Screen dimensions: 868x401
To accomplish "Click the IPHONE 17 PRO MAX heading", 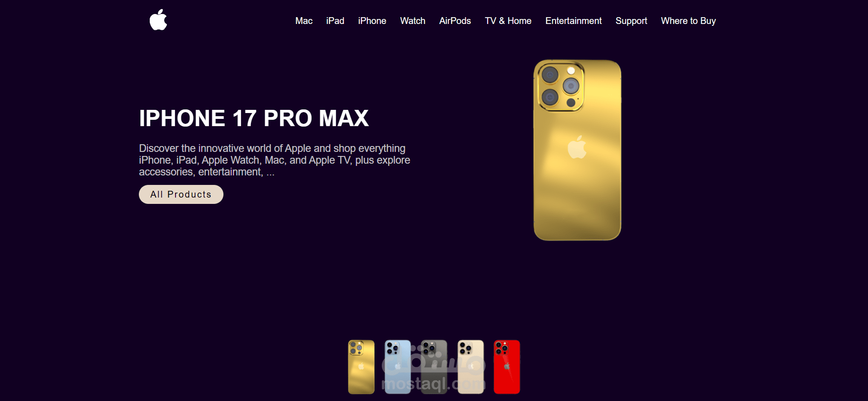I will (x=254, y=118).
